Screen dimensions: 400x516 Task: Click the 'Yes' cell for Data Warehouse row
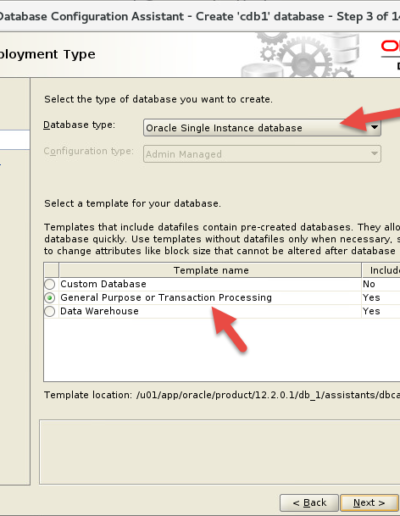[x=371, y=311]
